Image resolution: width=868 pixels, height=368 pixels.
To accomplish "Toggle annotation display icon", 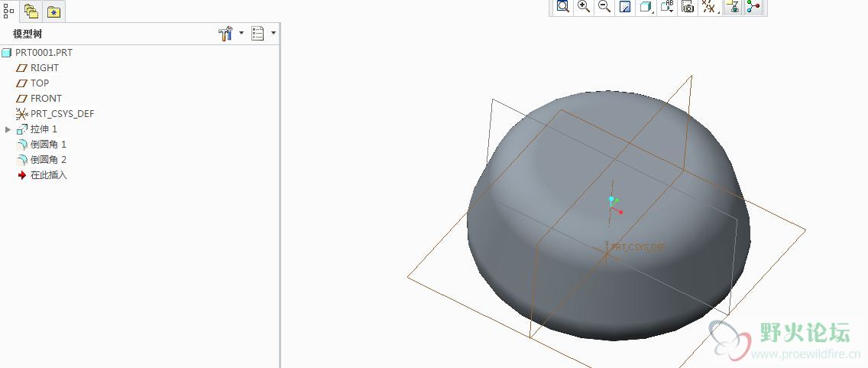I will pyautogui.click(x=732, y=7).
